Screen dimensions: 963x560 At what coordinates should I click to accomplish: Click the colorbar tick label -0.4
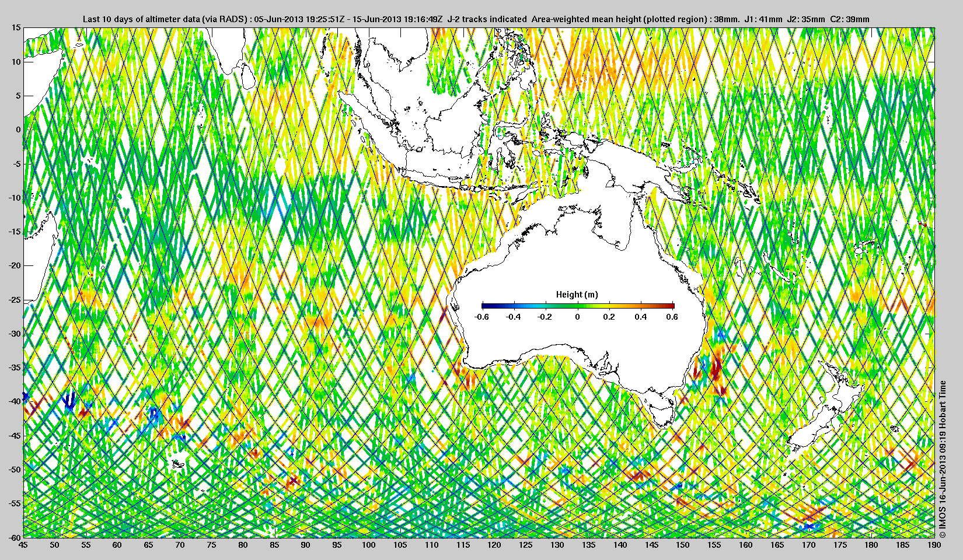pos(514,317)
